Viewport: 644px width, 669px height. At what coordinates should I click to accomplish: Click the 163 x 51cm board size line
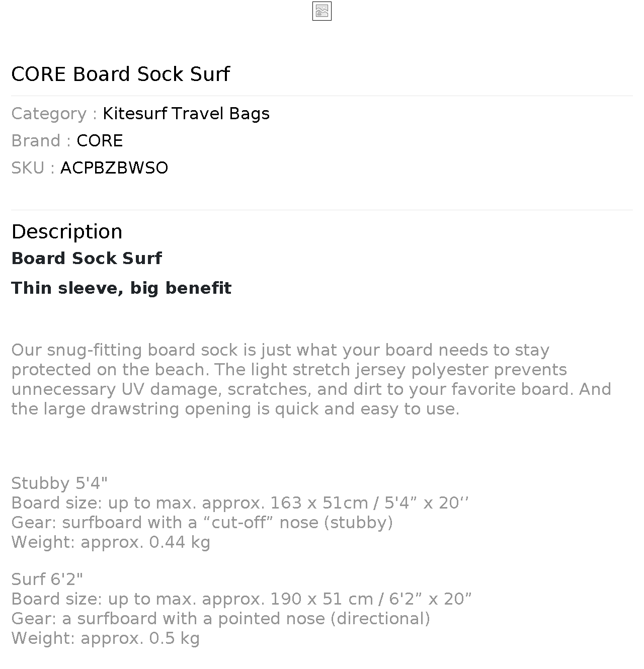pos(240,503)
